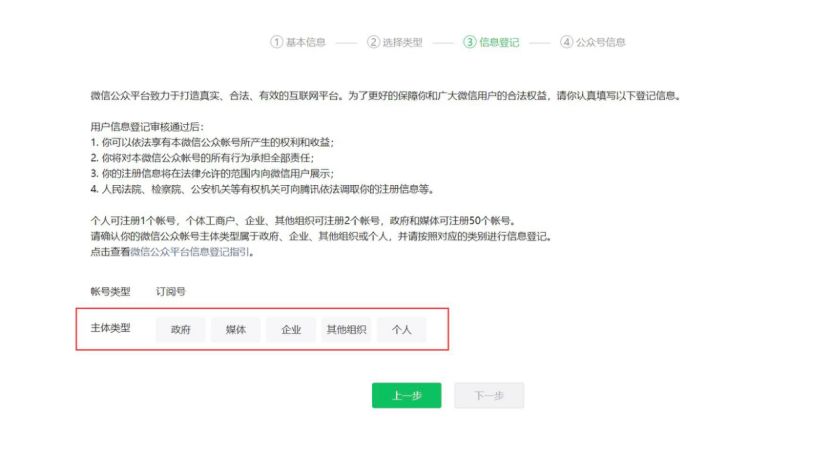Go to step 1 基本信息
This screenshot has width=831, height=453.
[298, 42]
